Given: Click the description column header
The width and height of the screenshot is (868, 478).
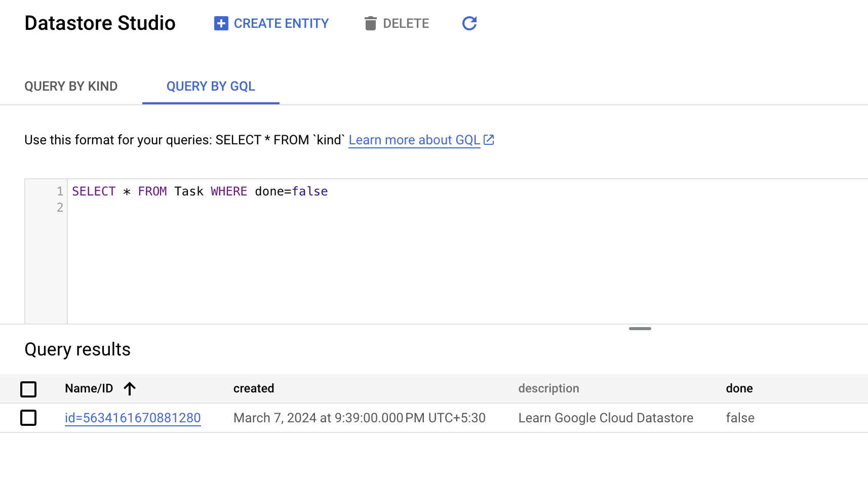Looking at the screenshot, I should (548, 388).
